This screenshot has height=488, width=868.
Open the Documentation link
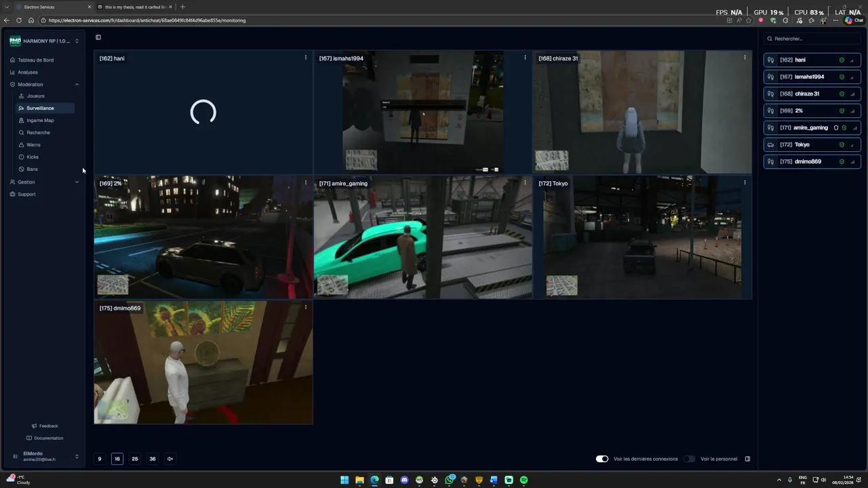[45, 438]
